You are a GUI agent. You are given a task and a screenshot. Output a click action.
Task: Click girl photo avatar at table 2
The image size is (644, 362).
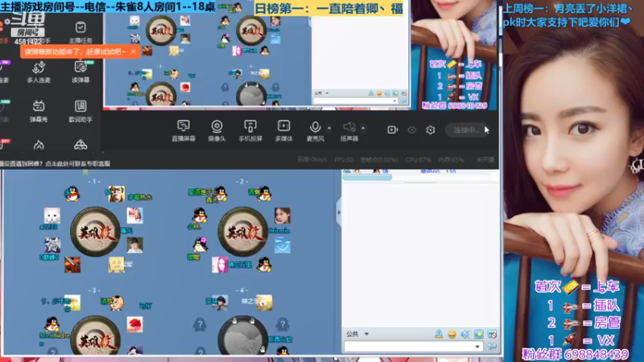point(283,216)
